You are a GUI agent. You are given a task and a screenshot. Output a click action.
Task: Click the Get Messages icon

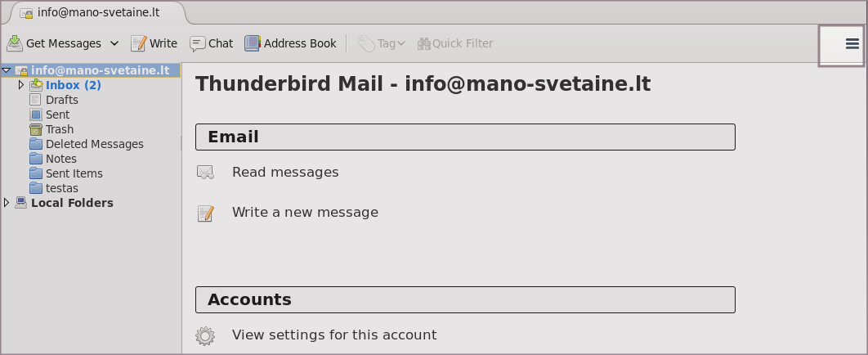click(15, 43)
